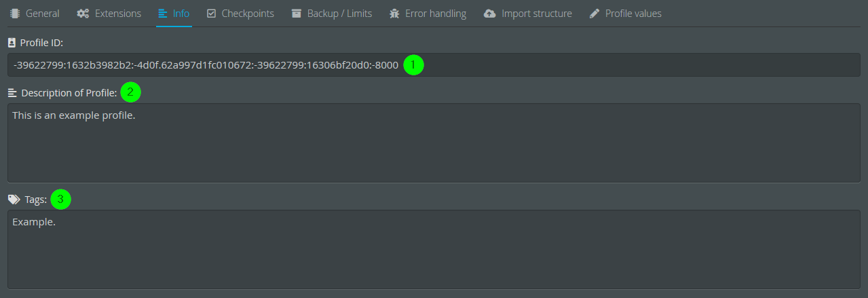
Task: Click the ID badge icon beside Profile ID
Action: (12, 43)
